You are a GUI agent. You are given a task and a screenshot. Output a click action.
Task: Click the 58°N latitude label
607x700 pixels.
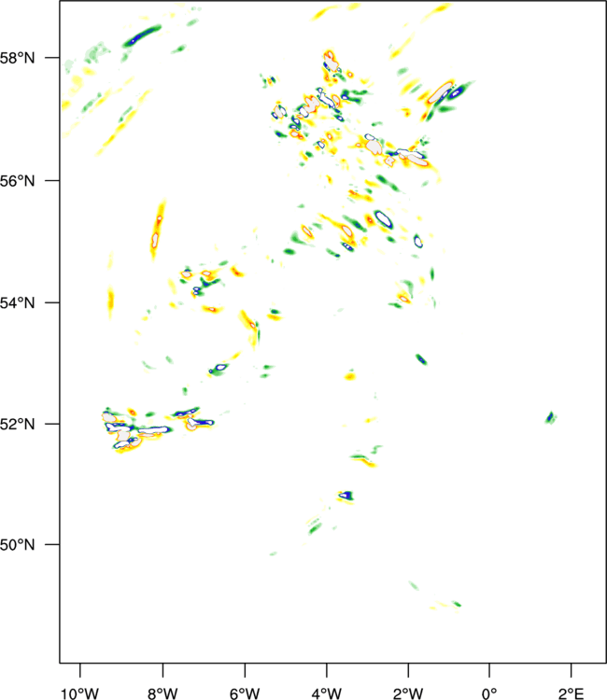point(17,58)
